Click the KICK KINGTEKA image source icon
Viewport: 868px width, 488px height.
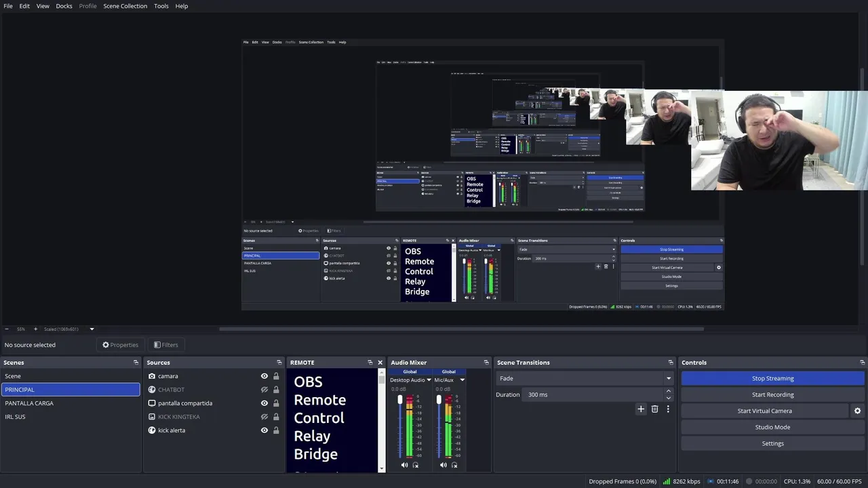tap(152, 417)
